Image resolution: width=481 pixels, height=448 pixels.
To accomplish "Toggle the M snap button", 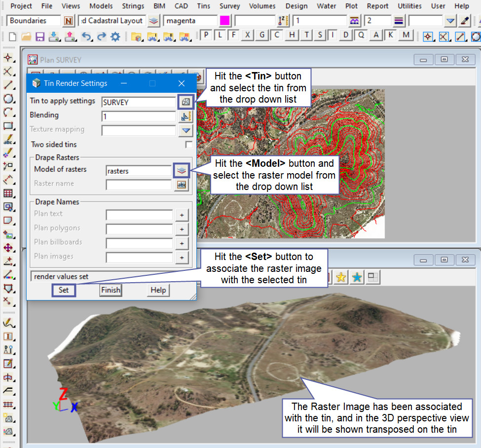I will point(406,35).
